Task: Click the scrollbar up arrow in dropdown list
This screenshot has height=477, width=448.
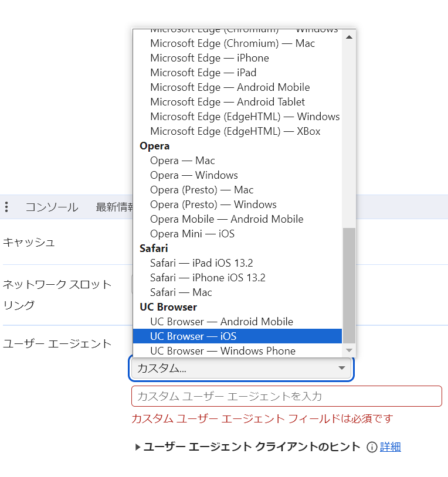Action: click(349, 37)
